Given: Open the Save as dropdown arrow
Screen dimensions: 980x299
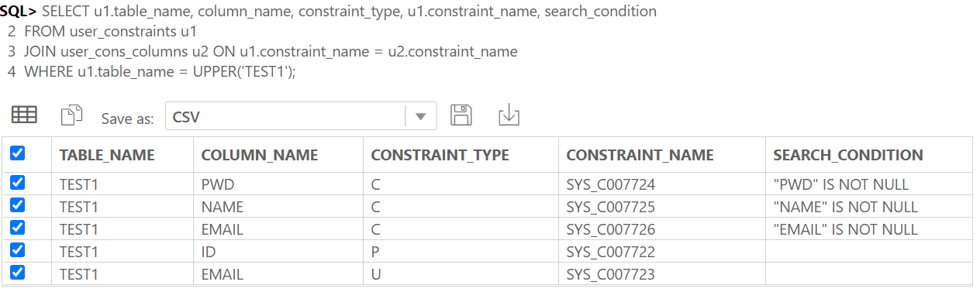Looking at the screenshot, I should point(421,117).
